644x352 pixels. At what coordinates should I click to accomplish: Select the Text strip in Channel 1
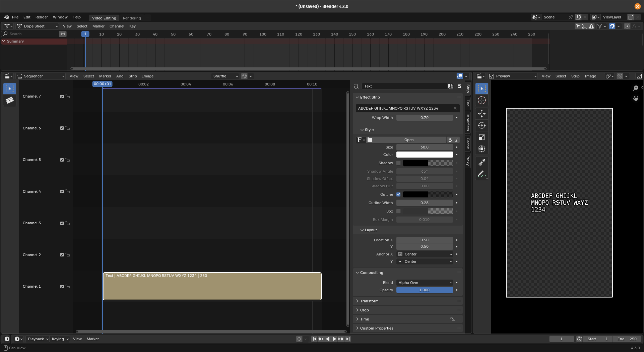point(212,286)
